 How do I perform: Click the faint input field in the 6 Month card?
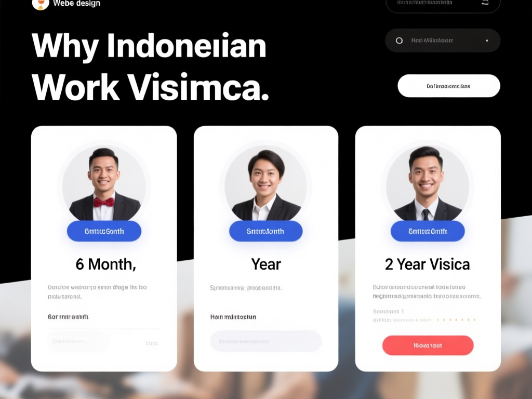tap(78, 341)
